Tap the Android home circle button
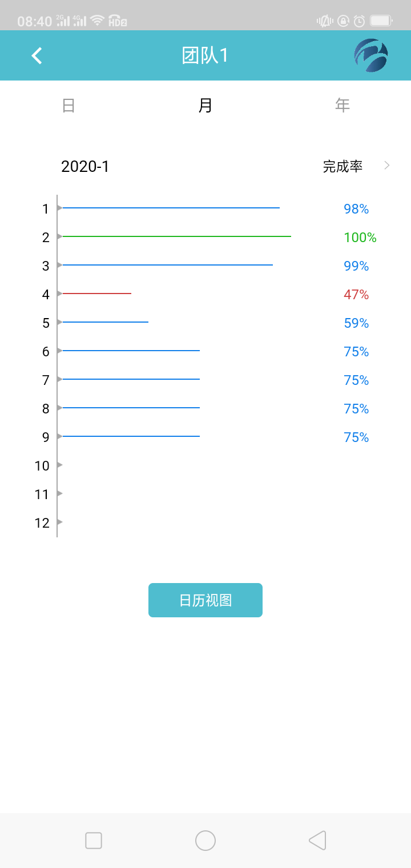 click(205, 841)
